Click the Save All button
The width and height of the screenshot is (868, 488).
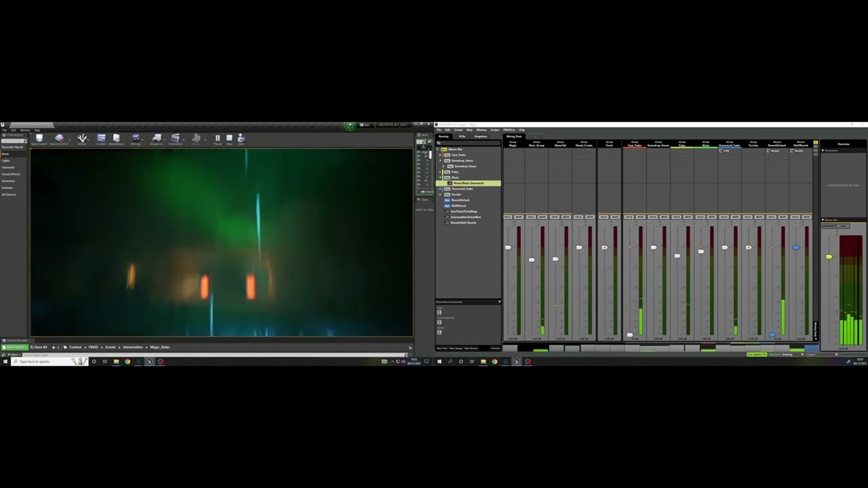(x=39, y=347)
